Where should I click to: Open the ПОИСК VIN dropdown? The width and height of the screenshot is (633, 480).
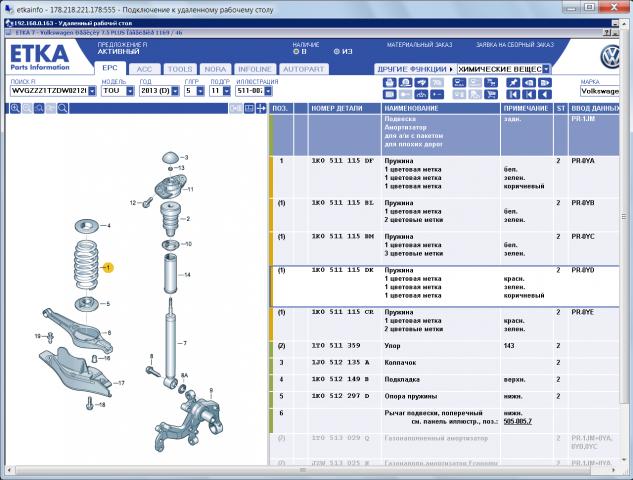[x=92, y=91]
